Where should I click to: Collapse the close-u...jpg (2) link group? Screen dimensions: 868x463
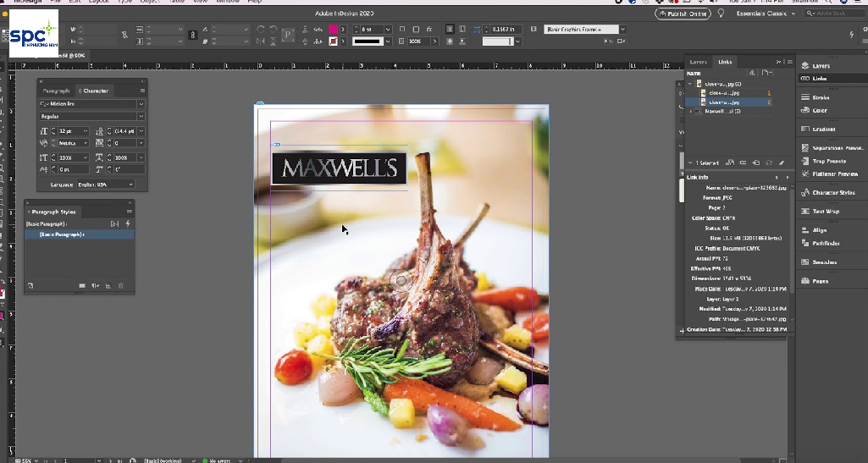(x=690, y=84)
